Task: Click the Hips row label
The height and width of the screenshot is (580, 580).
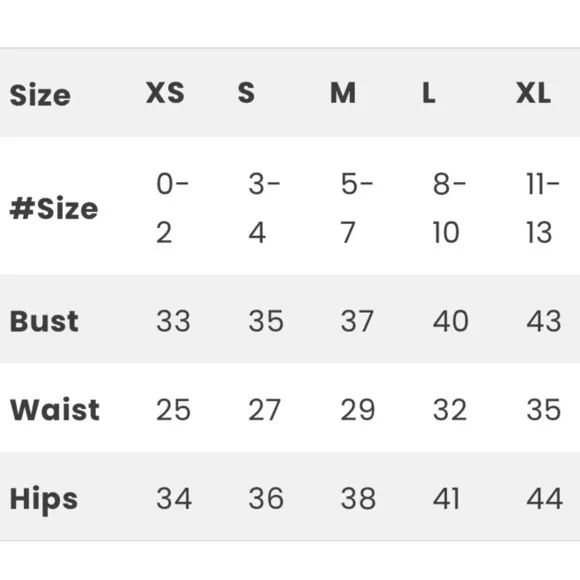Action: 44,499
